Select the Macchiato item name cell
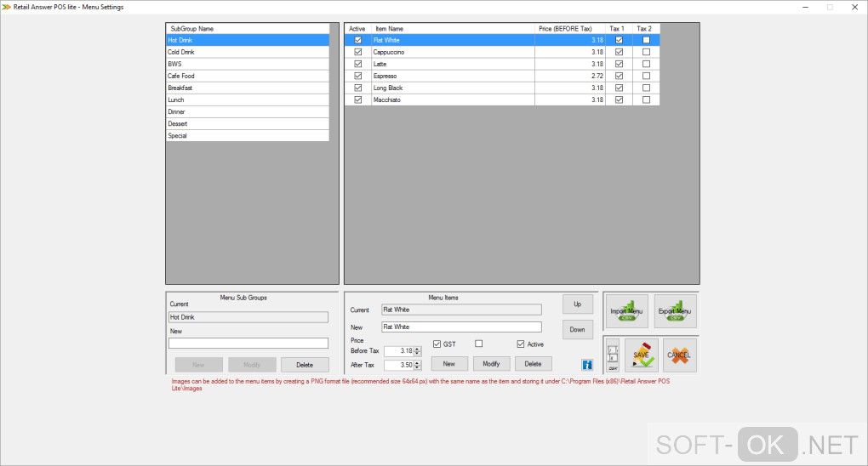This screenshot has width=868, height=466. [x=453, y=99]
